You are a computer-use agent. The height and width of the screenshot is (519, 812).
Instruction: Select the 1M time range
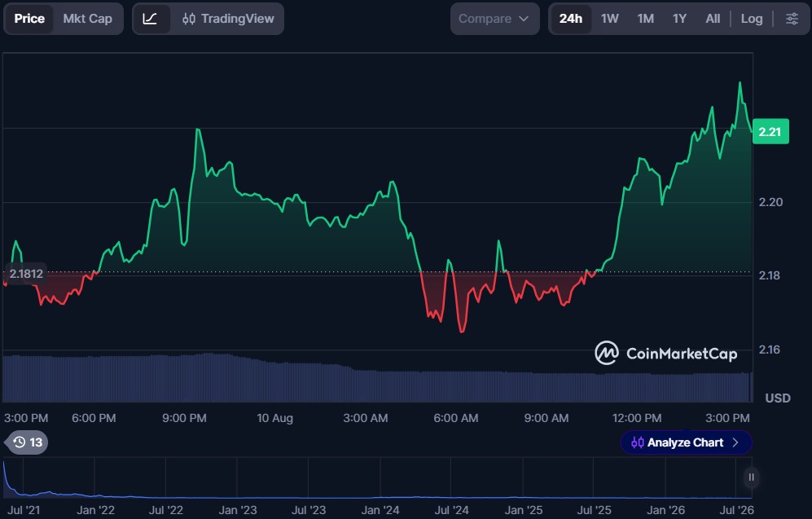pos(645,19)
